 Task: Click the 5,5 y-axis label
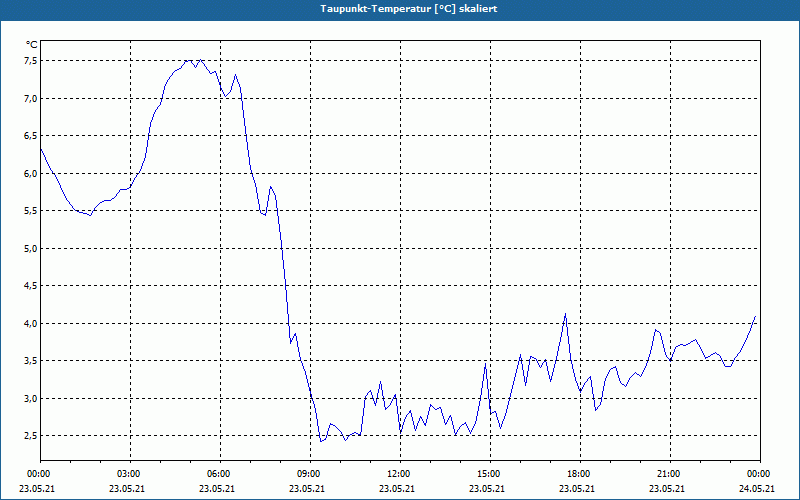(31, 211)
